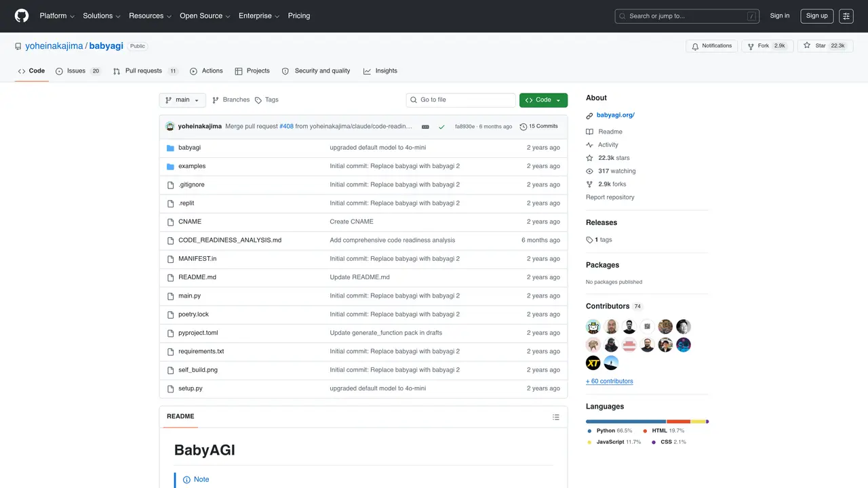868x488 pixels.
Task: Open the contributor avatar with XT logo
Action: (593, 363)
